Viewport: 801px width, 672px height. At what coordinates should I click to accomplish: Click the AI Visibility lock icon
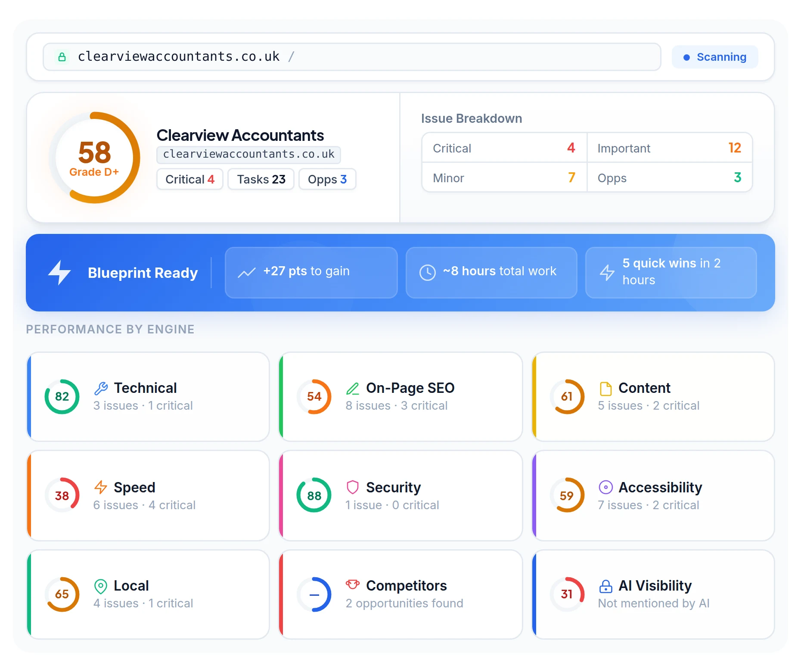605,586
